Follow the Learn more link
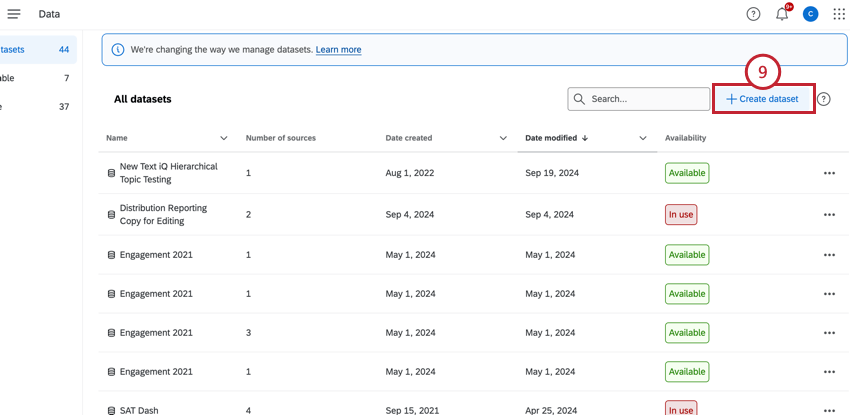This screenshot has height=415, width=850. [x=338, y=50]
